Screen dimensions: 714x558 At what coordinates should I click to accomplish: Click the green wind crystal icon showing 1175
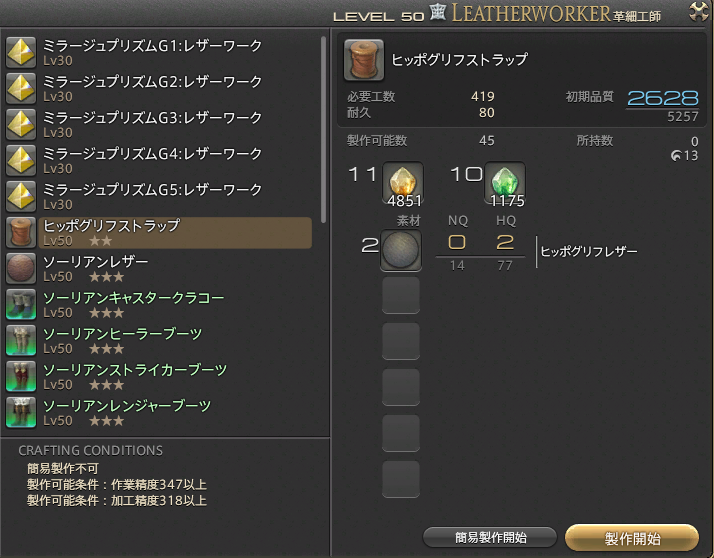coord(505,183)
